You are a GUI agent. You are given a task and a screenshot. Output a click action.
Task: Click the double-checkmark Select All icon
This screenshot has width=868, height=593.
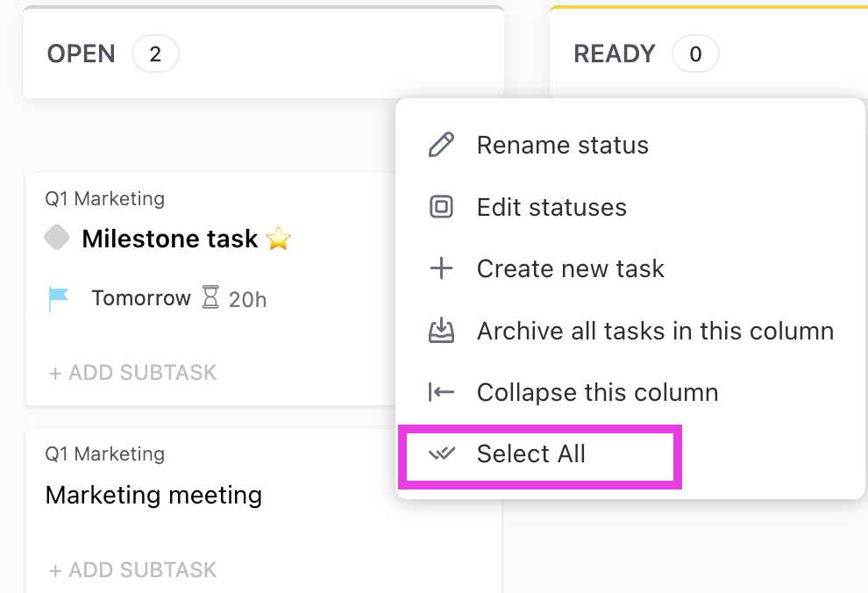coord(441,454)
